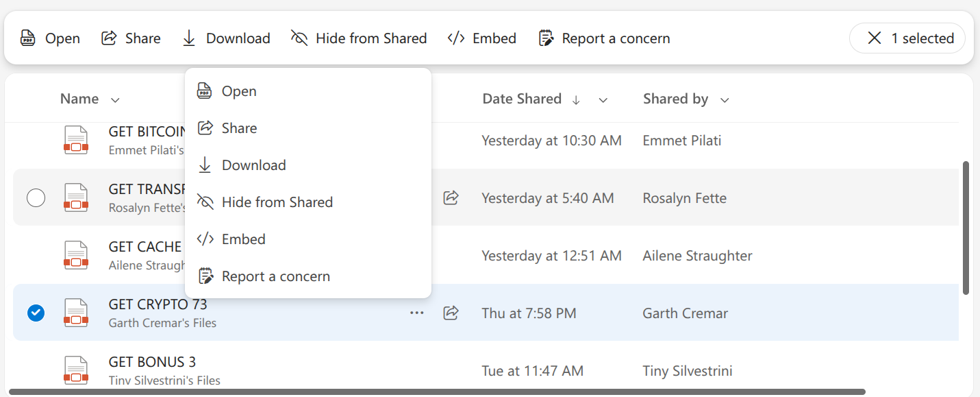
Task: Click the vertical scrollbar of file list
Action: (x=966, y=228)
